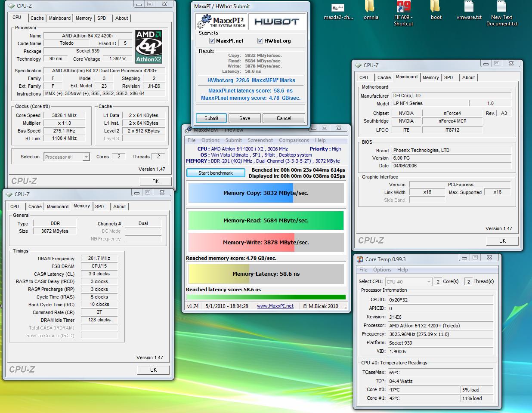Screen dimensions: 532x413
Task: Click 'HWbot.org 228.6 MaxxMEM² Marks' text
Action: point(251,80)
